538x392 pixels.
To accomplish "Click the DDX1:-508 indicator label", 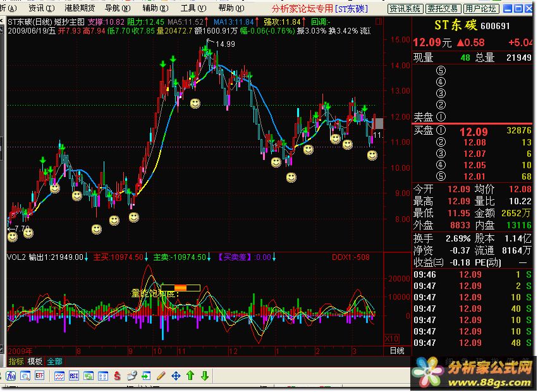I will [x=351, y=257].
